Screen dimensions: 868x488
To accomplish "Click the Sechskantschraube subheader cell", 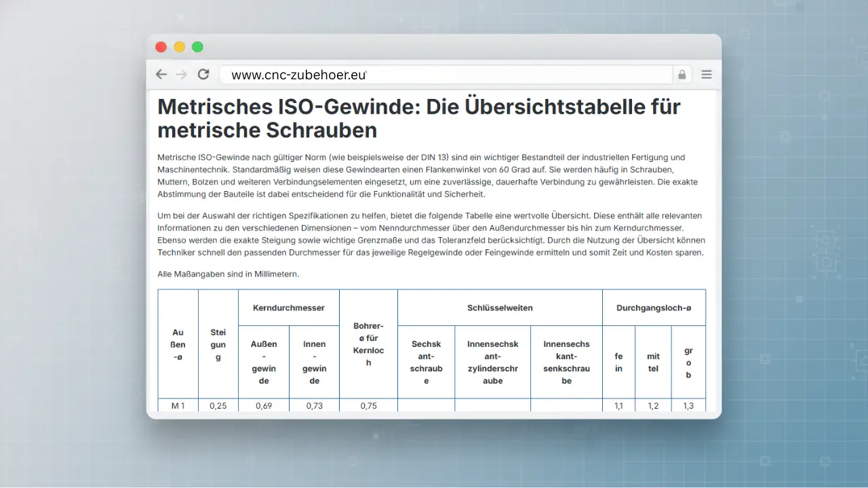I will [427, 362].
